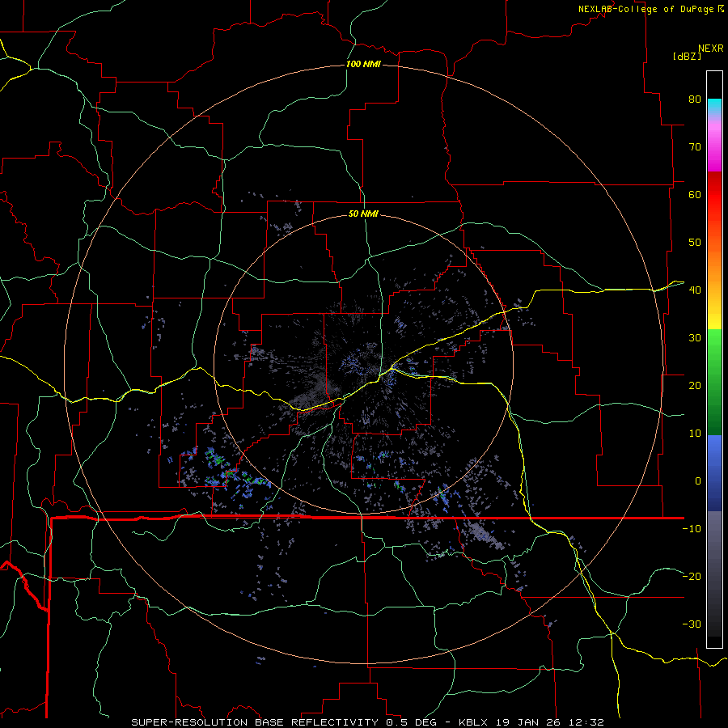The height and width of the screenshot is (728, 728).
Task: Click the 40 dBZ legend value
Action: pos(695,290)
